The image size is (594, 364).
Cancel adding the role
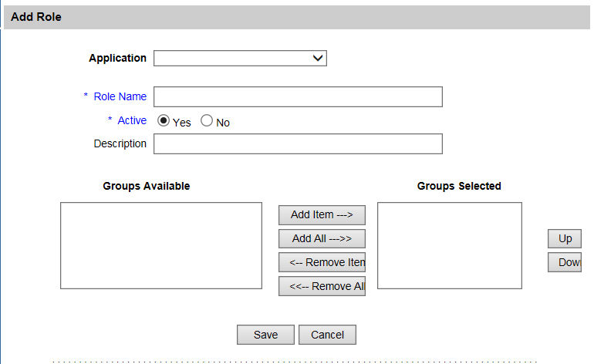pyautogui.click(x=327, y=335)
